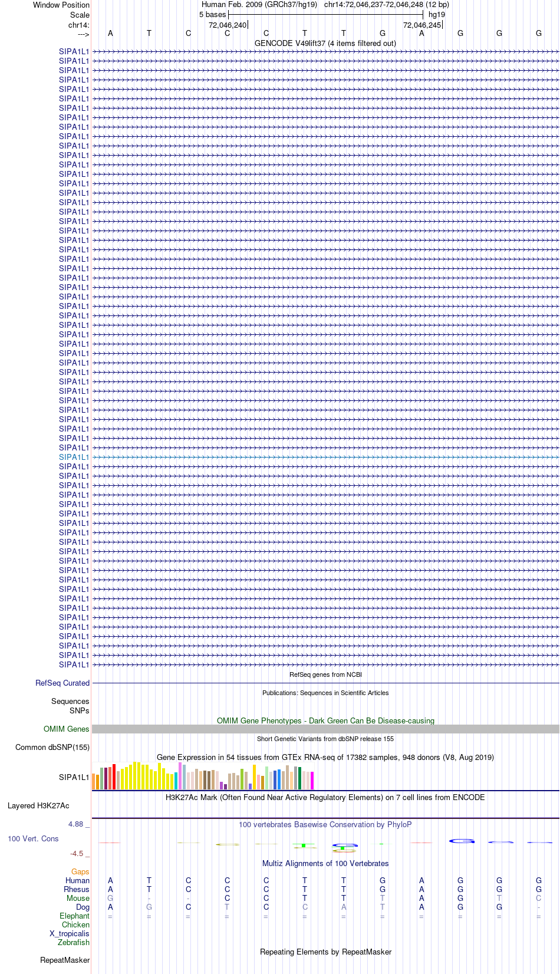
Task: Select the Dog alignment row label
Action: 83,907
